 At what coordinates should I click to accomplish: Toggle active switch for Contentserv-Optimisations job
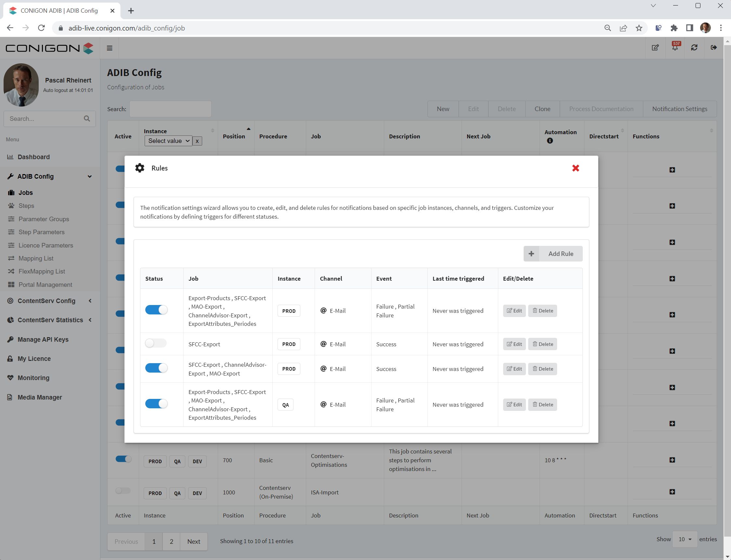coord(124,459)
